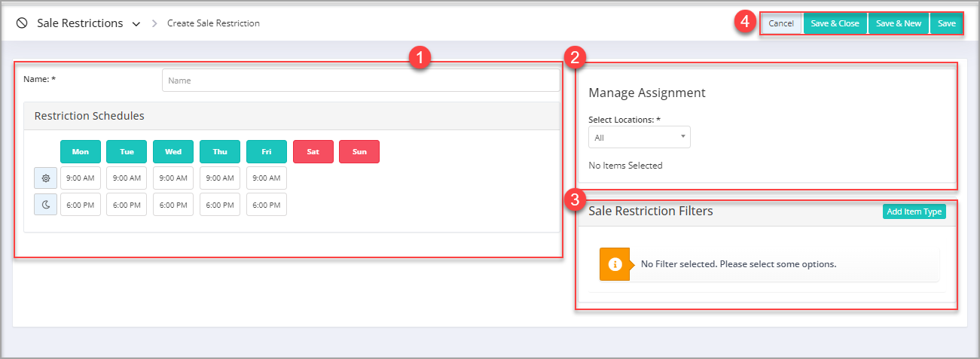Image resolution: width=980 pixels, height=359 pixels.
Task: Open the Select Locations dropdown
Action: tap(640, 138)
